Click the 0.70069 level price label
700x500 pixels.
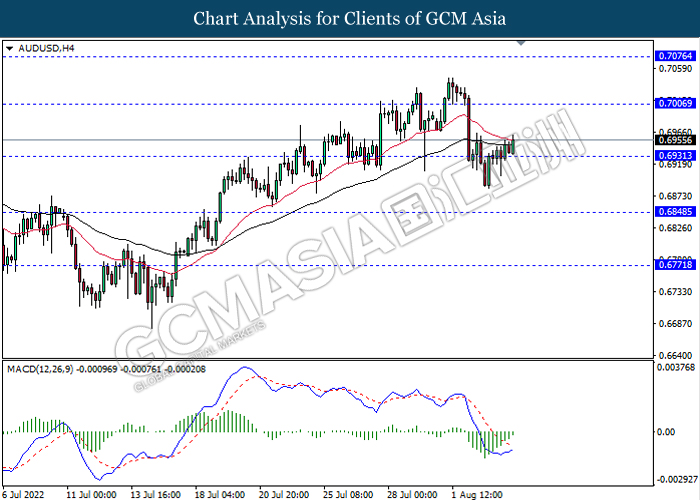[675, 104]
